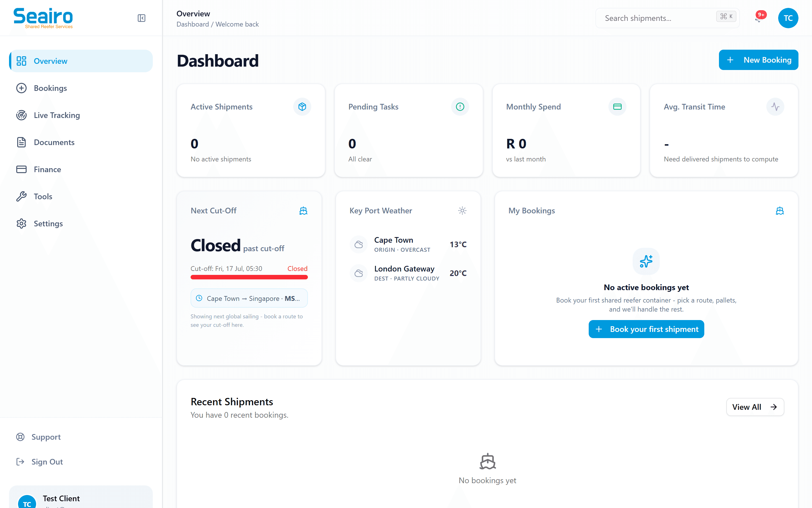Click the Bookings plus-circle icon

[21, 88]
